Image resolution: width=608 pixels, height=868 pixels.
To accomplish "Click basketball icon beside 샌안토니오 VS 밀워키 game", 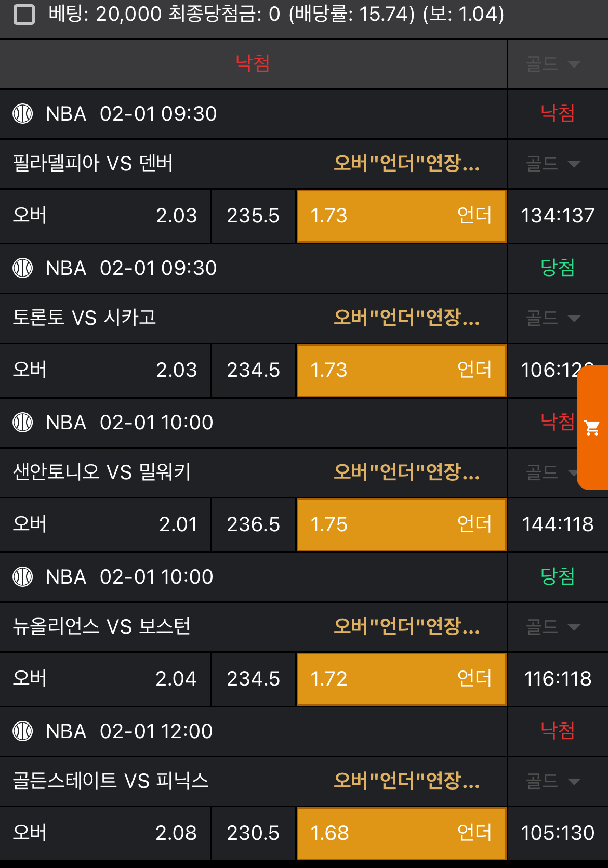I will click(23, 422).
